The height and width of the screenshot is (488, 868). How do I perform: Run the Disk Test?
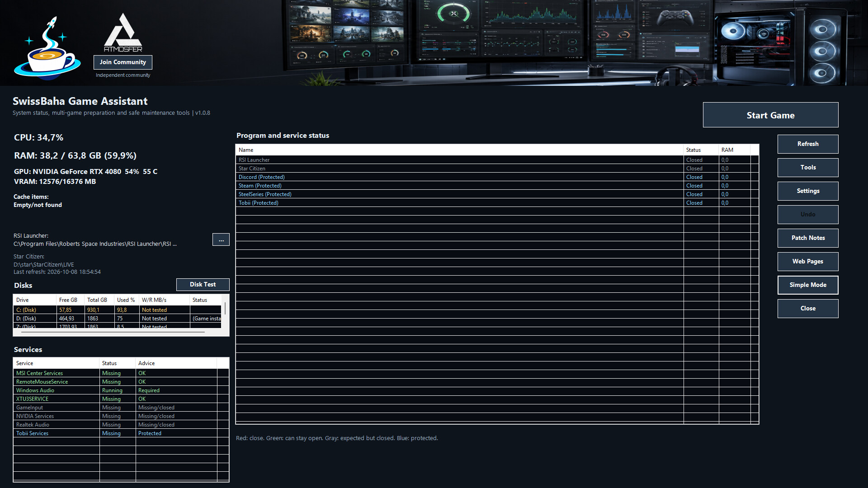[203, 285]
